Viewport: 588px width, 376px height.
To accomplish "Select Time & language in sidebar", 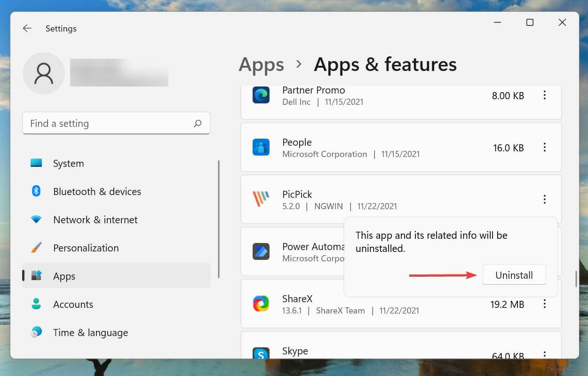I will click(x=116, y=332).
